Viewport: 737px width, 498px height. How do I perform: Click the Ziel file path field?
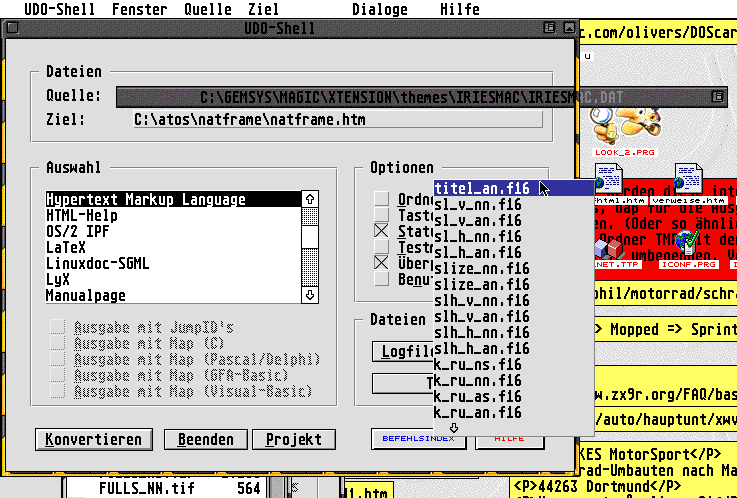336,120
